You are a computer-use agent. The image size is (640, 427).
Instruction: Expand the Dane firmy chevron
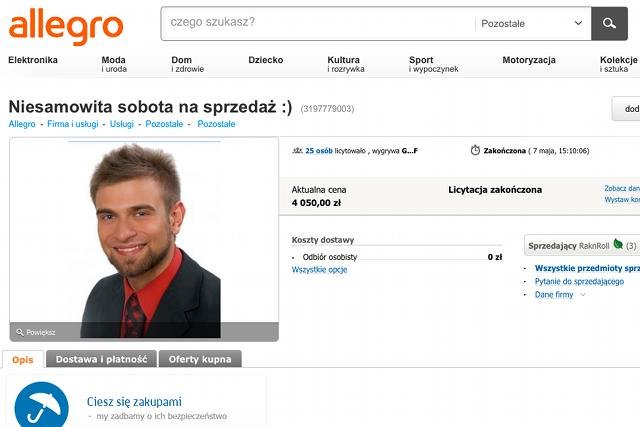pos(583,295)
